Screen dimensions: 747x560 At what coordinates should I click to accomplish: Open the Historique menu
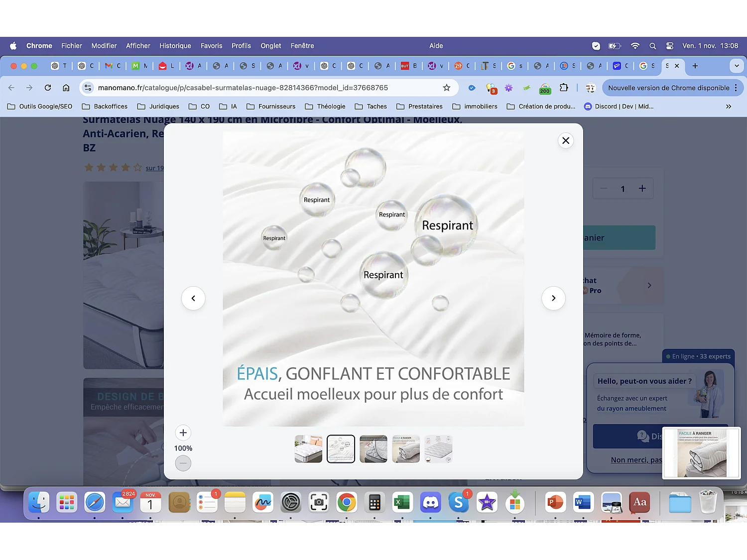coord(175,46)
